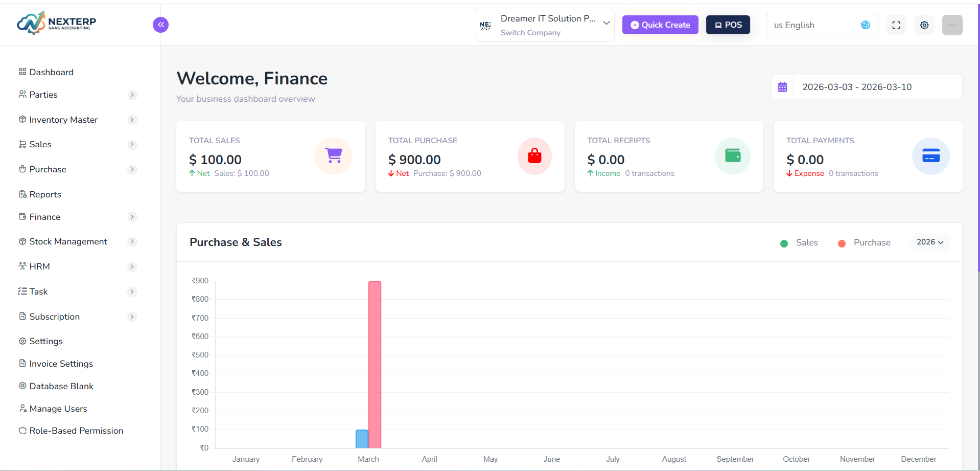980x471 pixels.
Task: Expand the Inventory Master menu chevron
Action: [132, 120]
